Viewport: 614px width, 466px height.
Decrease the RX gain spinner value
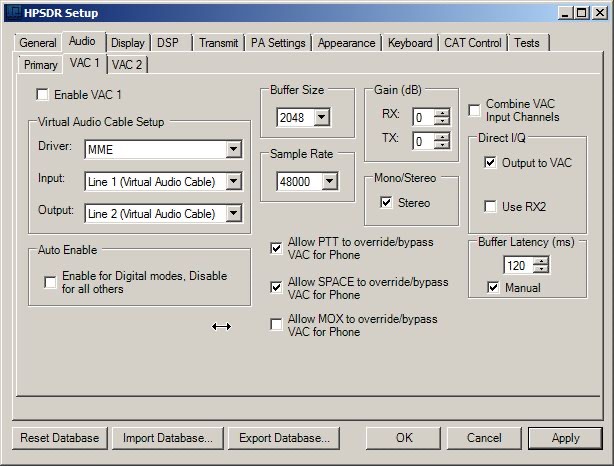click(442, 121)
